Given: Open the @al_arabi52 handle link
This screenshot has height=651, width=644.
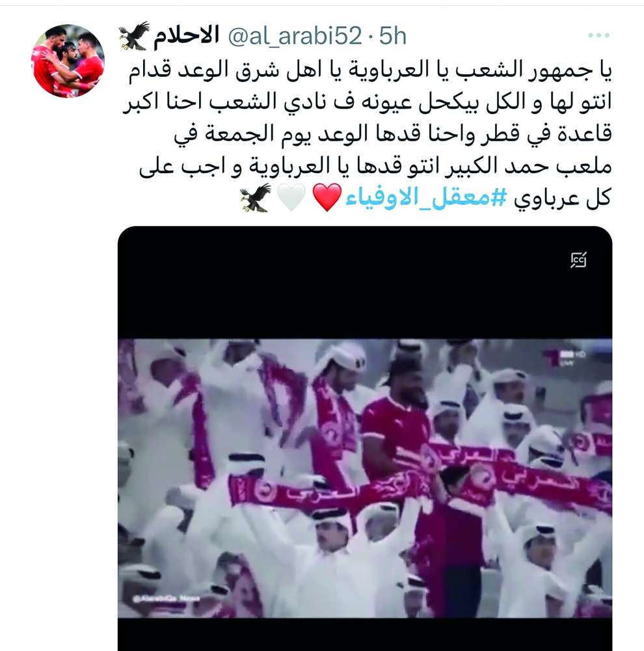Looking at the screenshot, I should point(295,36).
